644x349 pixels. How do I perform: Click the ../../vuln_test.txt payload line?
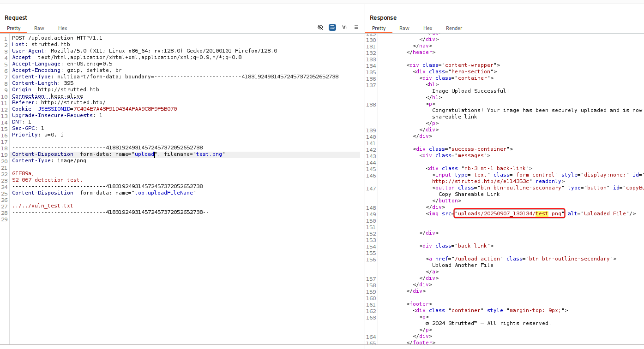click(x=42, y=206)
